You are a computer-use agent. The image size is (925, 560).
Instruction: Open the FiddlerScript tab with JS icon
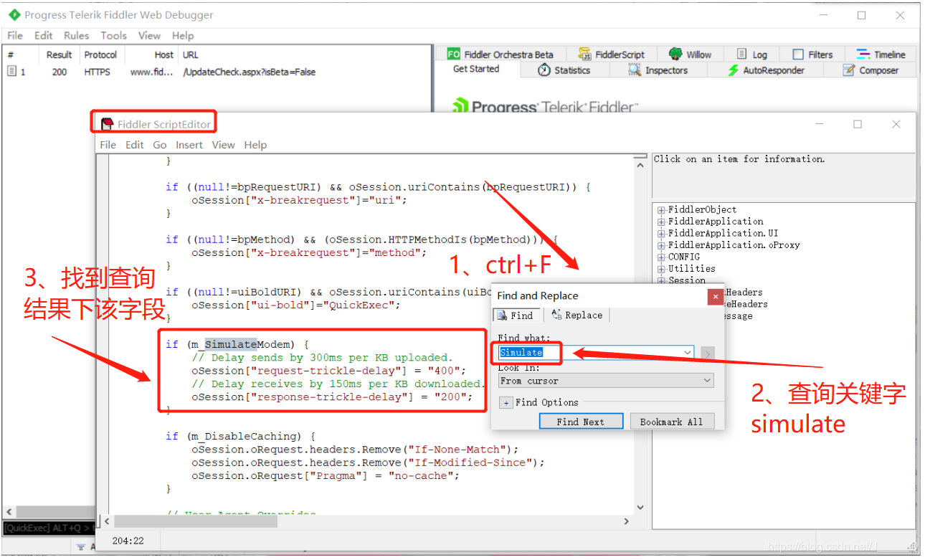(x=612, y=54)
